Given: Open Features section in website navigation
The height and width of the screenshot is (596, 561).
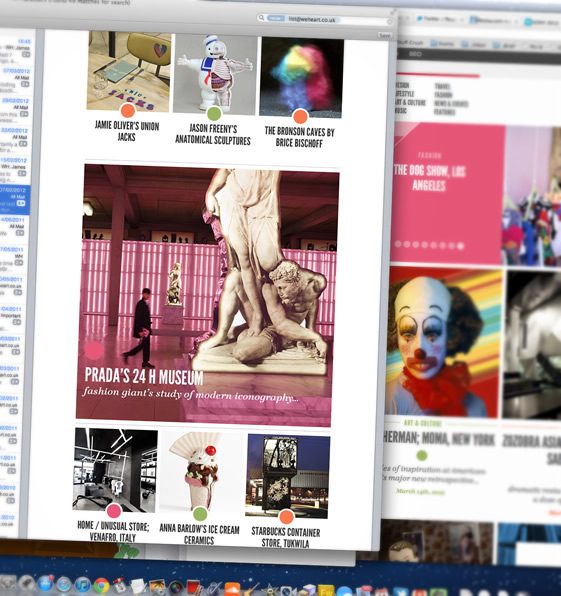Looking at the screenshot, I should click(445, 112).
